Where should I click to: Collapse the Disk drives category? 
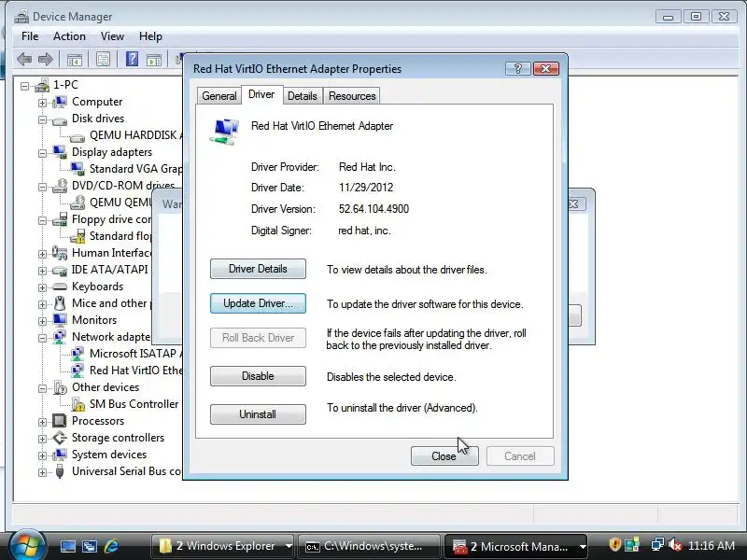point(42,120)
